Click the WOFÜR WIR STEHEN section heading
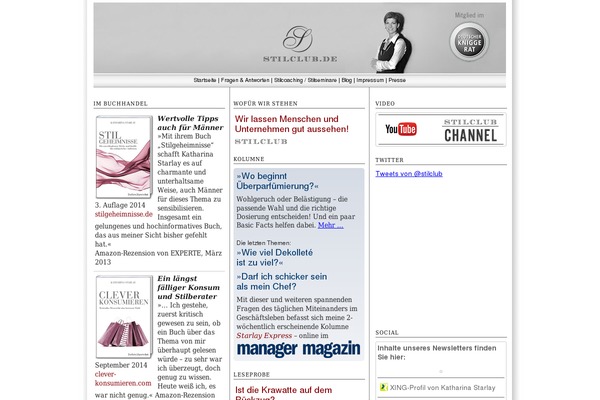This screenshot has height=400, width=600. [x=265, y=103]
